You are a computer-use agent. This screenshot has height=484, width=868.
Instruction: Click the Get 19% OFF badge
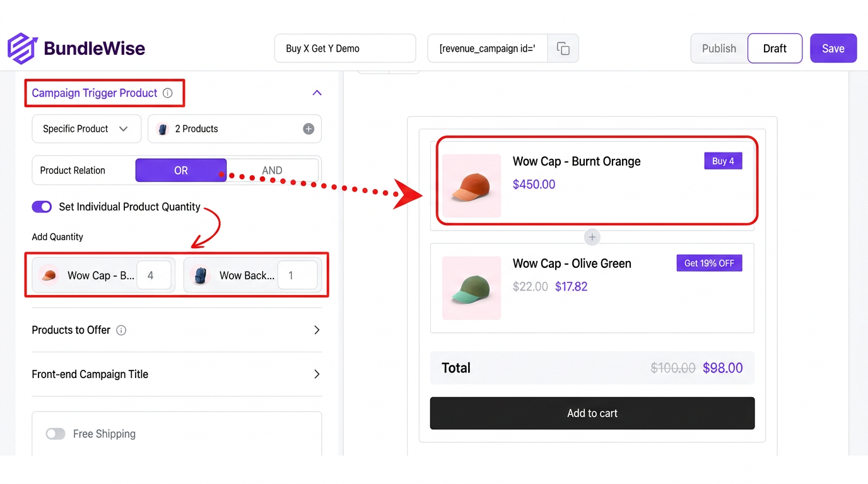(x=709, y=263)
